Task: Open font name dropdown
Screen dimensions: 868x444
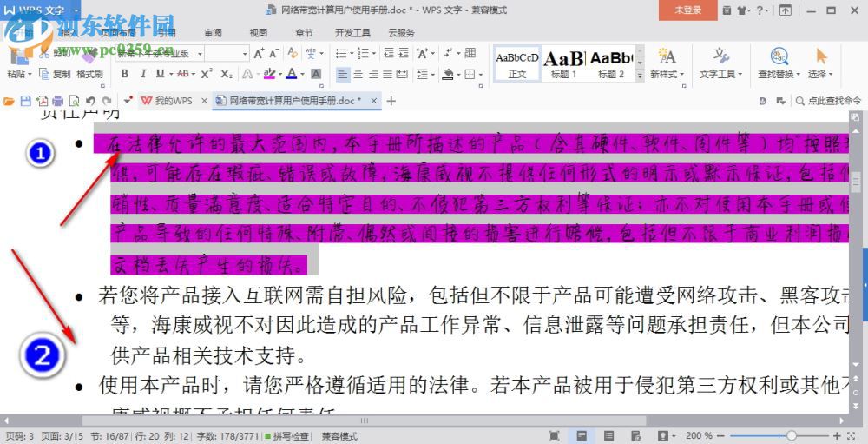Action: [198, 53]
